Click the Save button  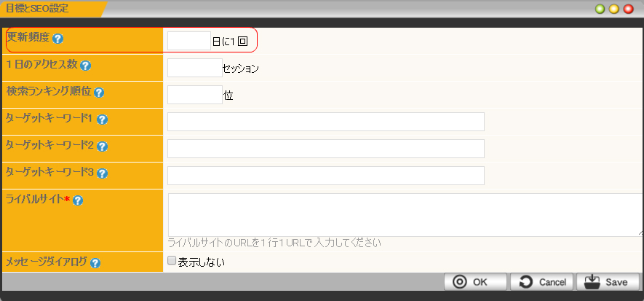pyautogui.click(x=608, y=282)
